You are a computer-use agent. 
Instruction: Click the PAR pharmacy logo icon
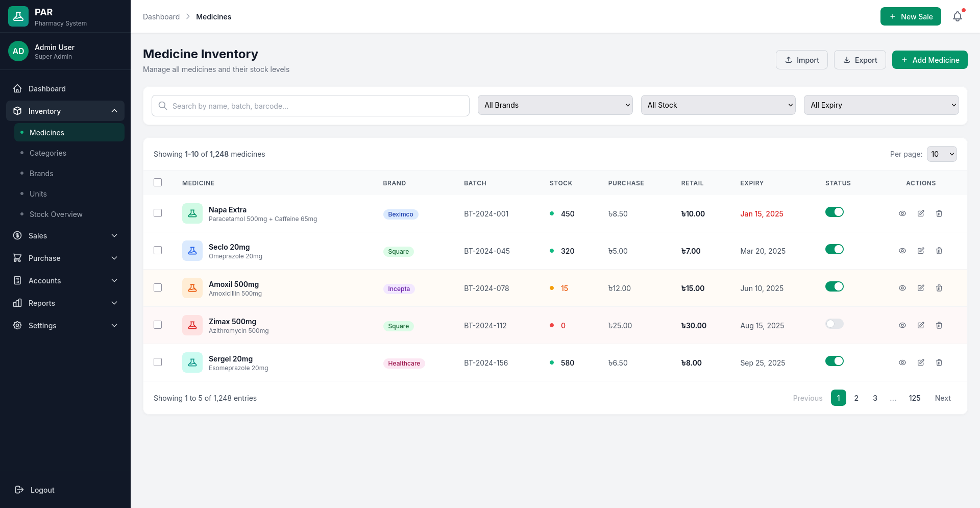[x=18, y=16]
